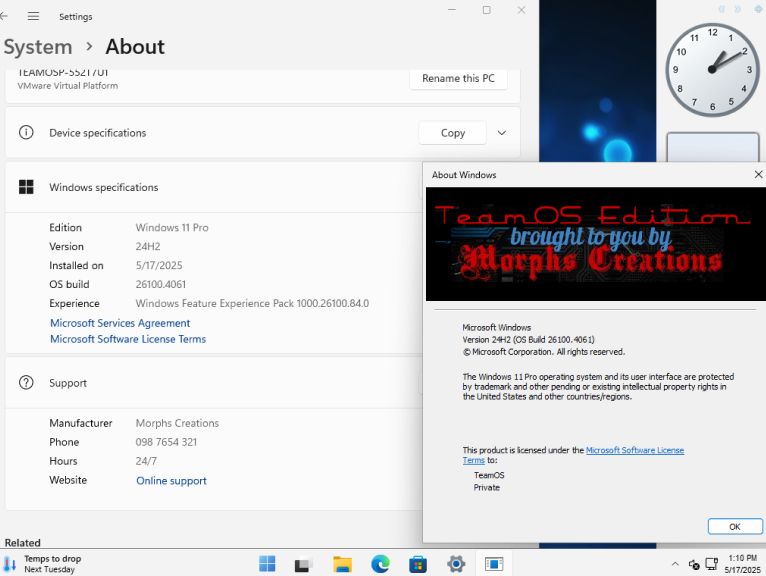
Task: Click TeamOS licensee name in dialog
Action: (489, 475)
